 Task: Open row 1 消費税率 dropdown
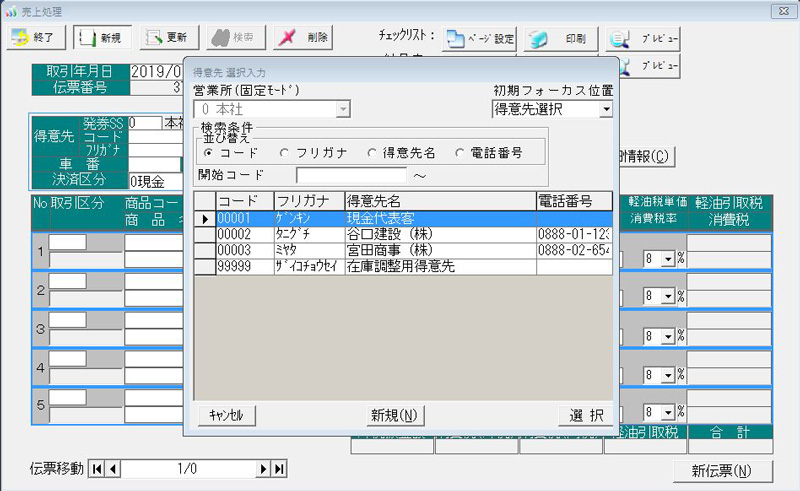click(x=667, y=259)
